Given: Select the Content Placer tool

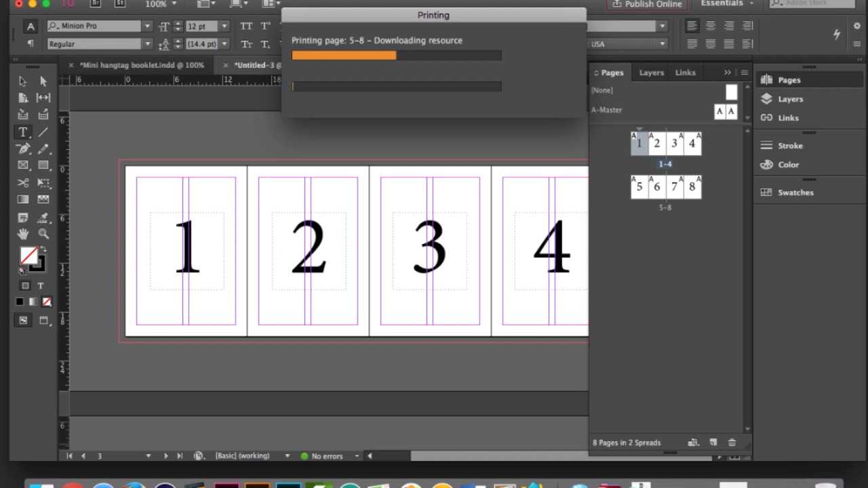Looking at the screenshot, I should pyautogui.click(x=43, y=115).
